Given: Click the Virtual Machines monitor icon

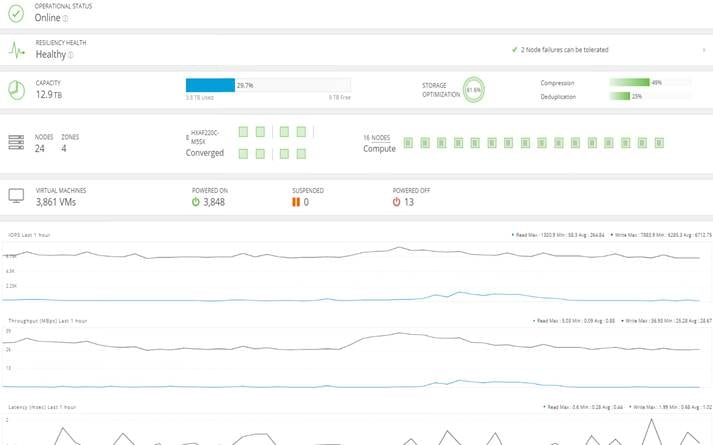Looking at the screenshot, I should [16, 196].
